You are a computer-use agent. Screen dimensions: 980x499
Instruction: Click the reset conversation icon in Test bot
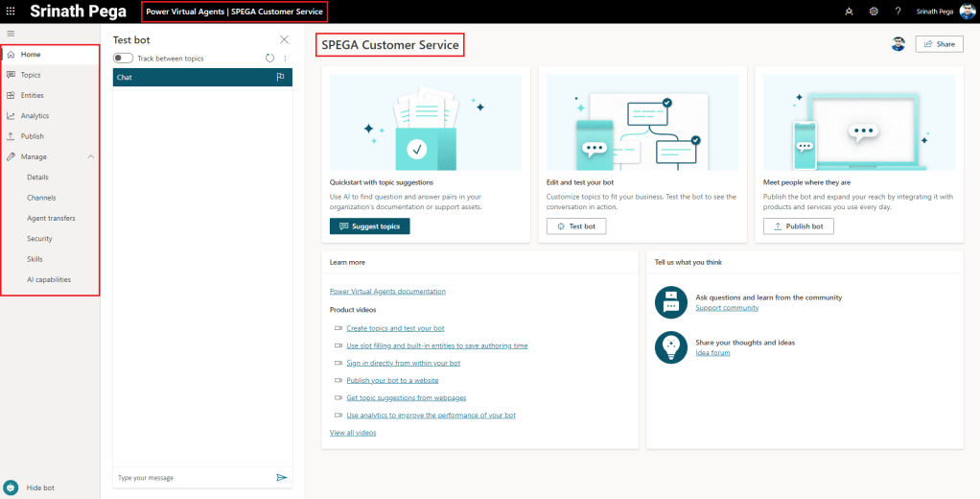(x=270, y=59)
